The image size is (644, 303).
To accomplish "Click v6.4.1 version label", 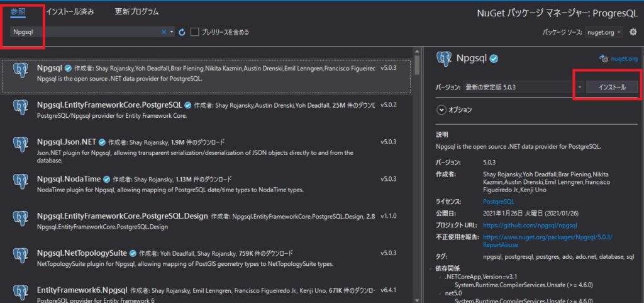I will tap(388, 290).
